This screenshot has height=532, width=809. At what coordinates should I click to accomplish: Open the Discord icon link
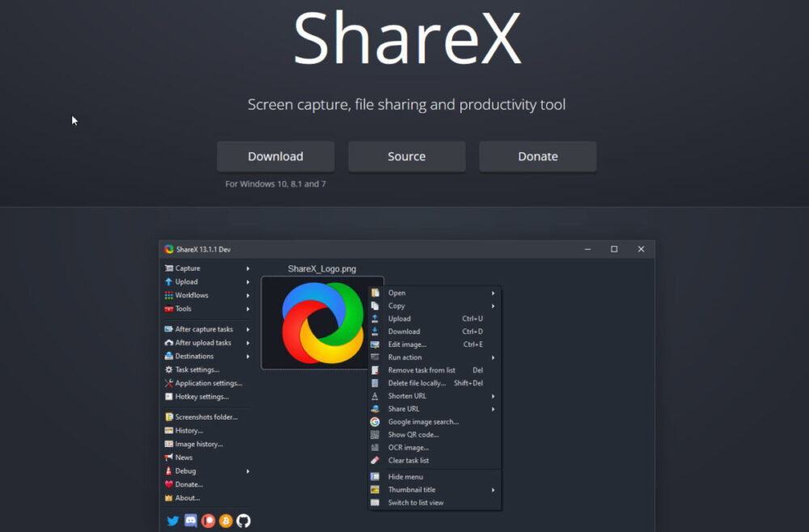tap(190, 521)
